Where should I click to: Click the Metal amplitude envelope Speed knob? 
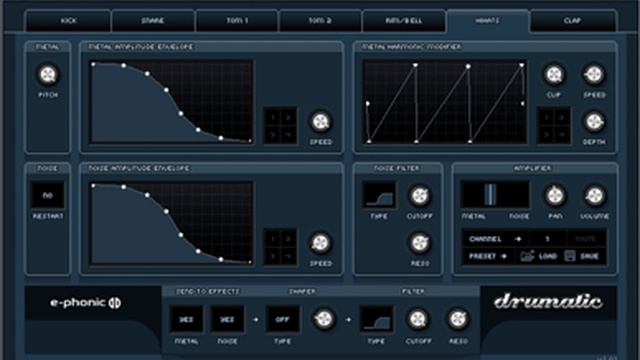(x=320, y=122)
